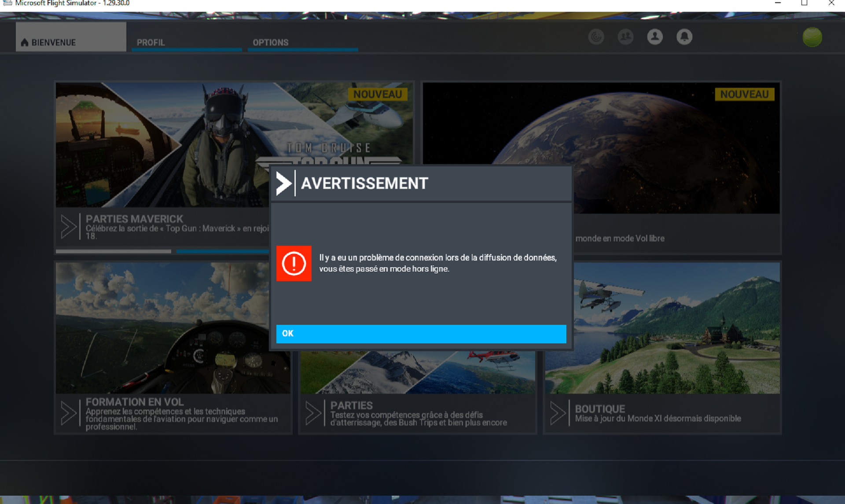Click the blue carousel progress bar segment
845x504 pixels.
tap(223, 251)
